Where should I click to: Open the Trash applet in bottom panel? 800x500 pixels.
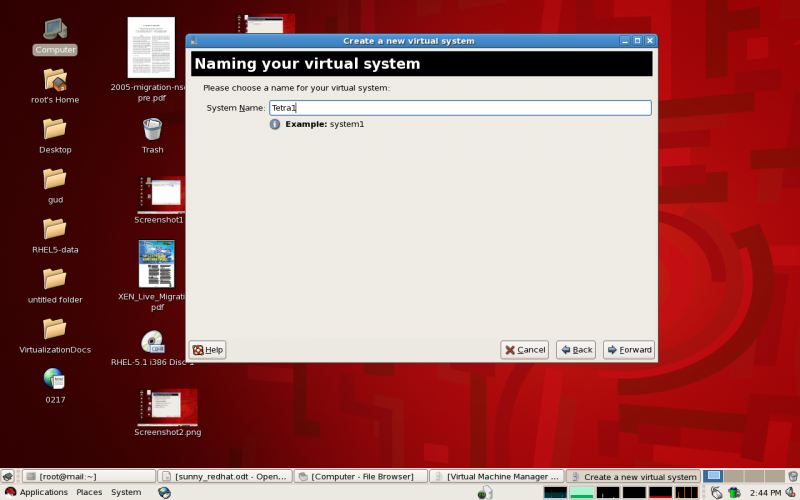[793, 477]
